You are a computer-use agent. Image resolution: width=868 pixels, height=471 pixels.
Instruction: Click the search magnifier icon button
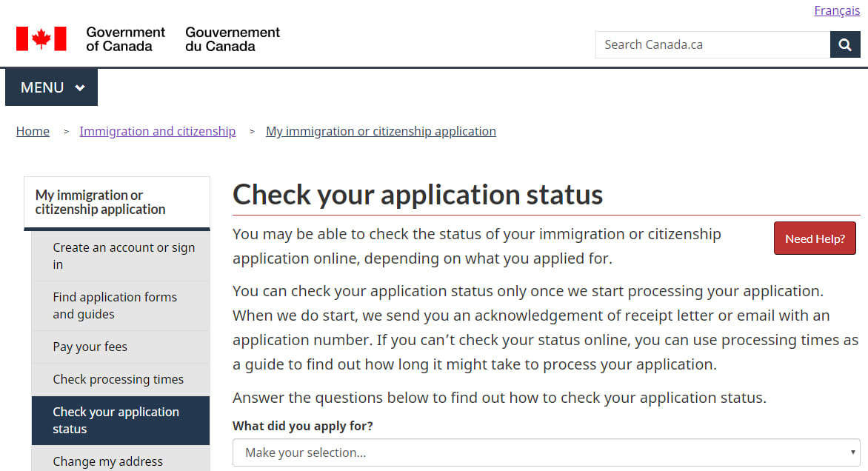point(845,45)
